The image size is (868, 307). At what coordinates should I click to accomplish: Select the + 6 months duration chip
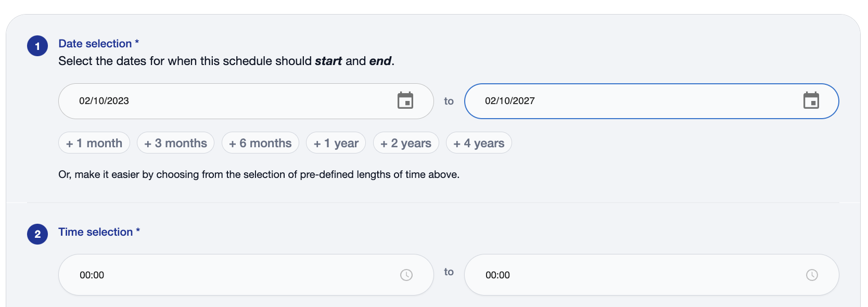260,143
